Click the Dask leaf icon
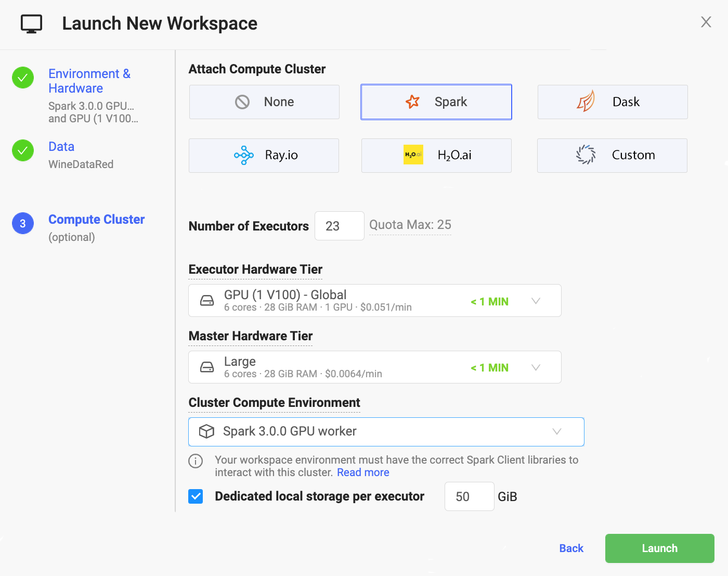 [x=587, y=102]
